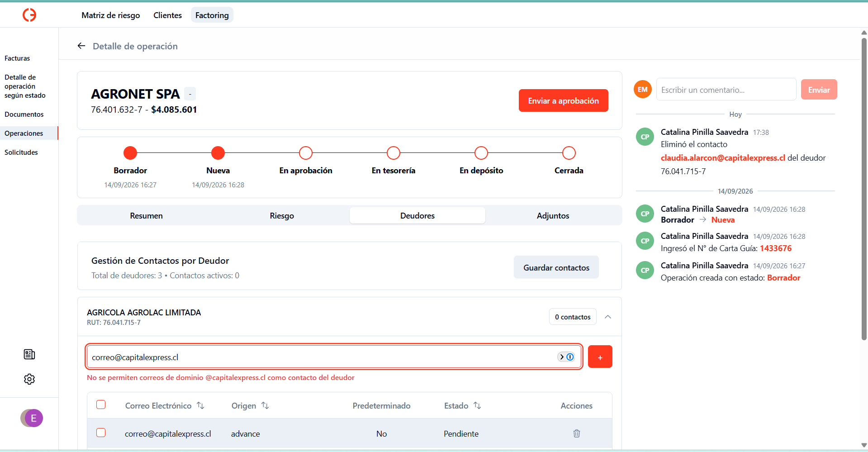Image resolution: width=868 pixels, height=452 pixels.
Task: Sort by Origen column arrows
Action: tap(265, 406)
